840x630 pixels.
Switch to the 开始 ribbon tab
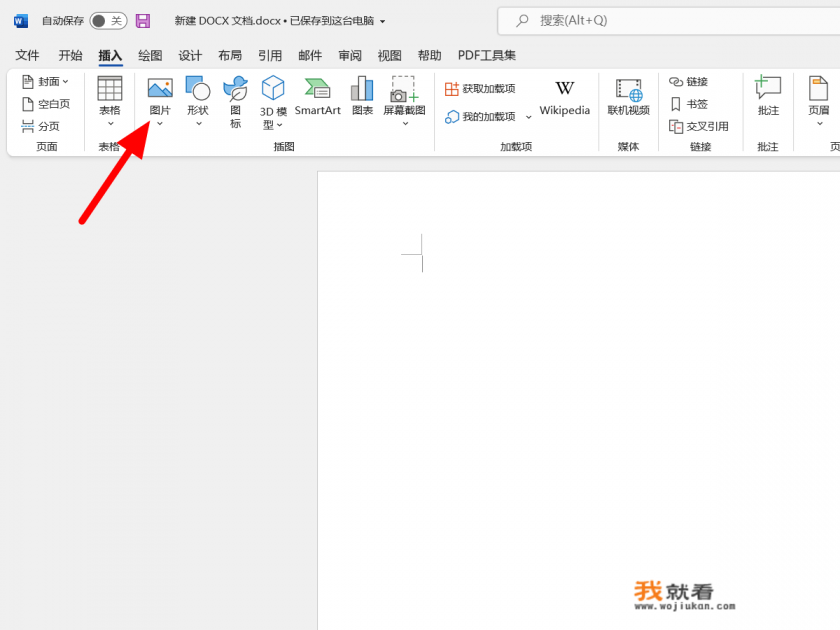(69, 55)
